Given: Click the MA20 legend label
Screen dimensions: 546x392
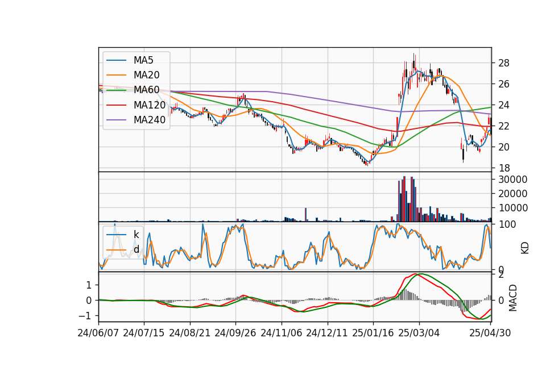Looking at the screenshot, I should 146,75.
